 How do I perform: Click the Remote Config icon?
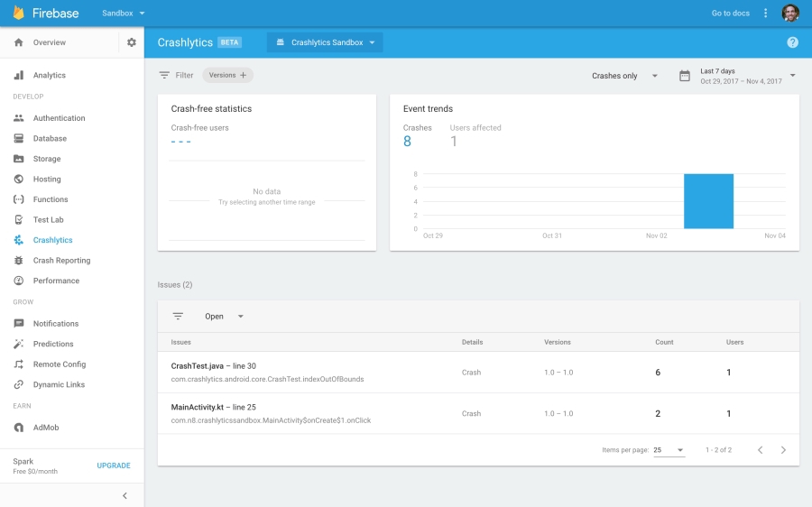click(19, 364)
